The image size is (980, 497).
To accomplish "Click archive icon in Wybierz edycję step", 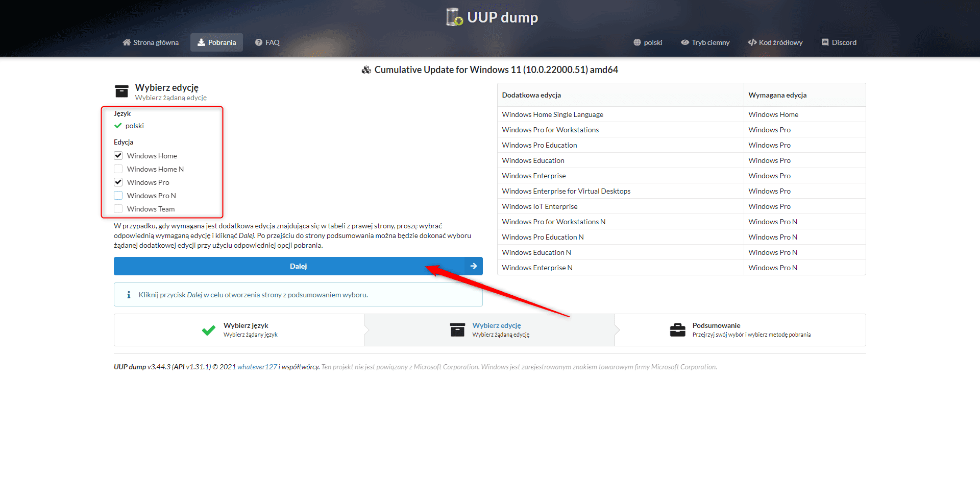I will [x=457, y=330].
